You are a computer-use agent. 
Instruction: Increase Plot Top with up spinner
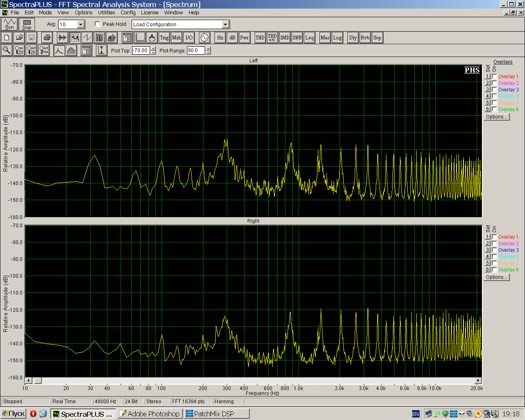coord(153,48)
